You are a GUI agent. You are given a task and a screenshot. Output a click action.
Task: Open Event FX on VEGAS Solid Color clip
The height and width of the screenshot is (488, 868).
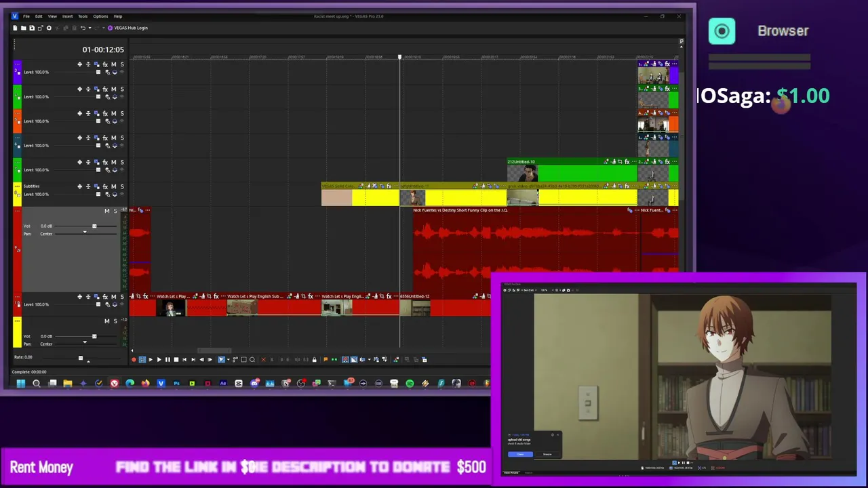389,186
